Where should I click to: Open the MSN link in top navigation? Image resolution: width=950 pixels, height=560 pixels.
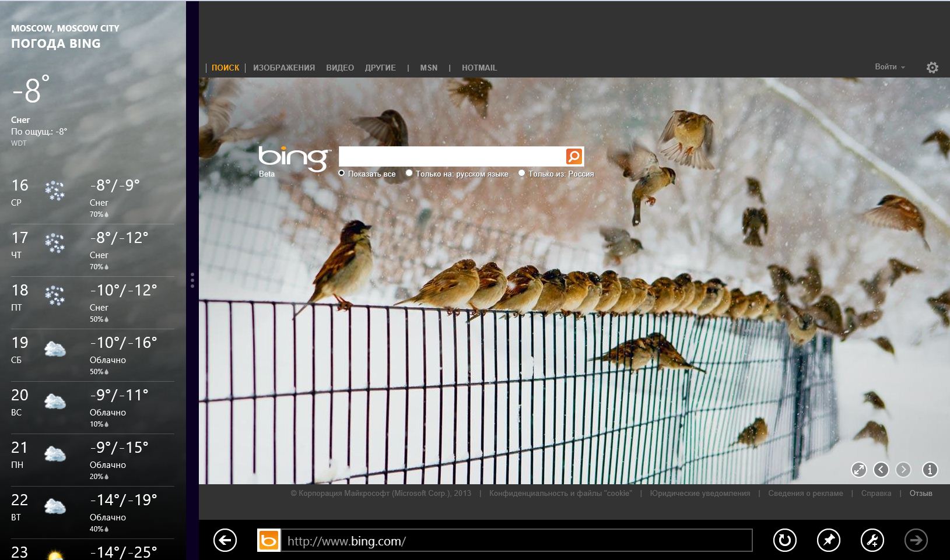[x=429, y=68]
